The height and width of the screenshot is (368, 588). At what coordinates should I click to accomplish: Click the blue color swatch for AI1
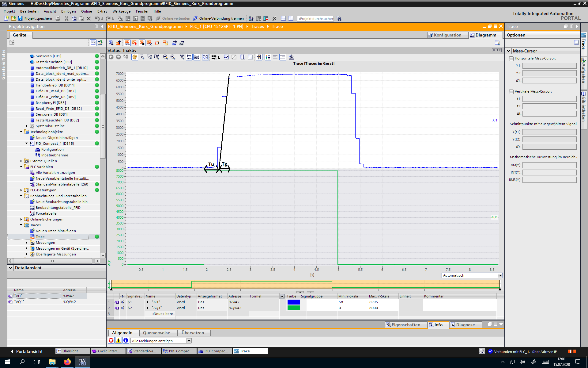point(293,302)
